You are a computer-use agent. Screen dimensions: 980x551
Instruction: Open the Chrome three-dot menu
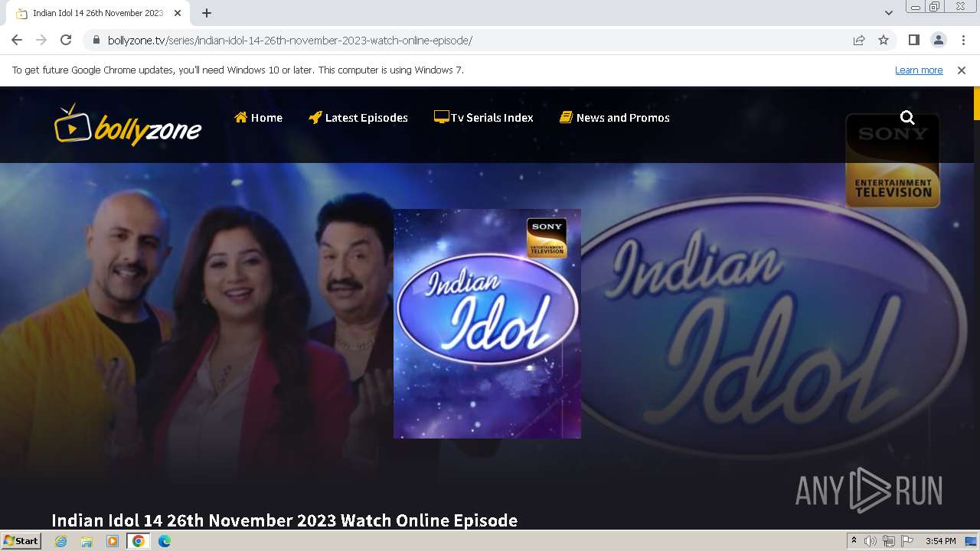click(x=963, y=40)
